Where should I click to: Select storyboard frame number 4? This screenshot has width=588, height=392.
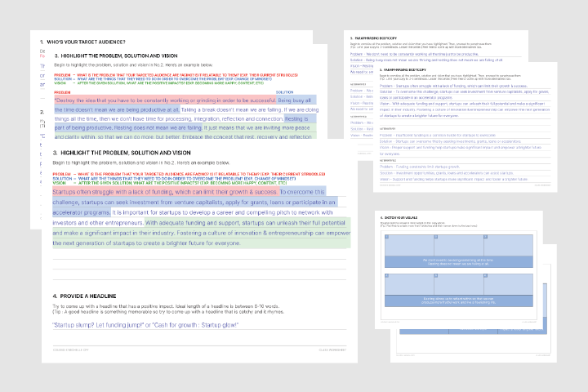(409, 284)
